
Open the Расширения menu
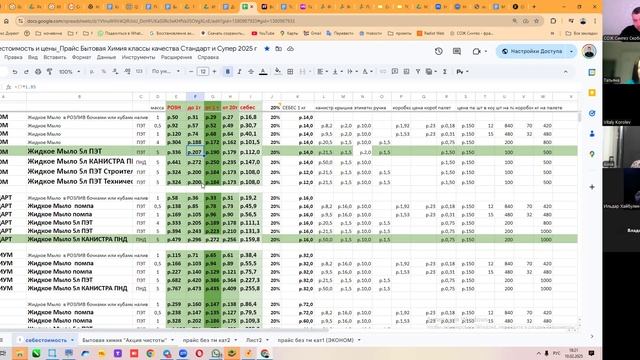[176, 58]
